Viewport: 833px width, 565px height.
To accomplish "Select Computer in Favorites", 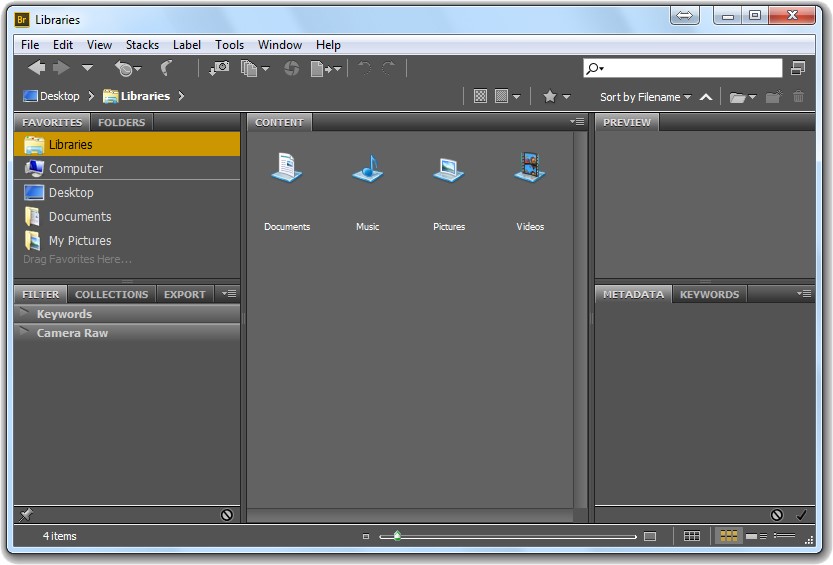I will [127, 168].
